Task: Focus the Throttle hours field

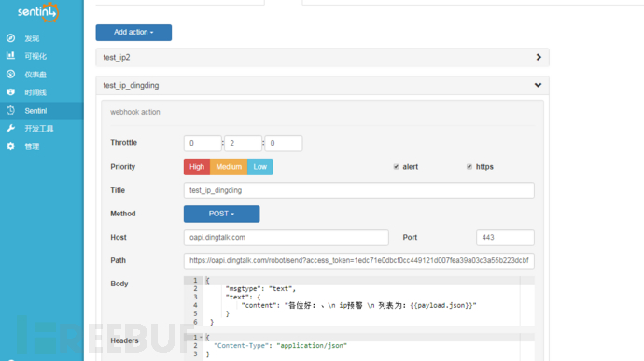Action: pyautogui.click(x=203, y=143)
